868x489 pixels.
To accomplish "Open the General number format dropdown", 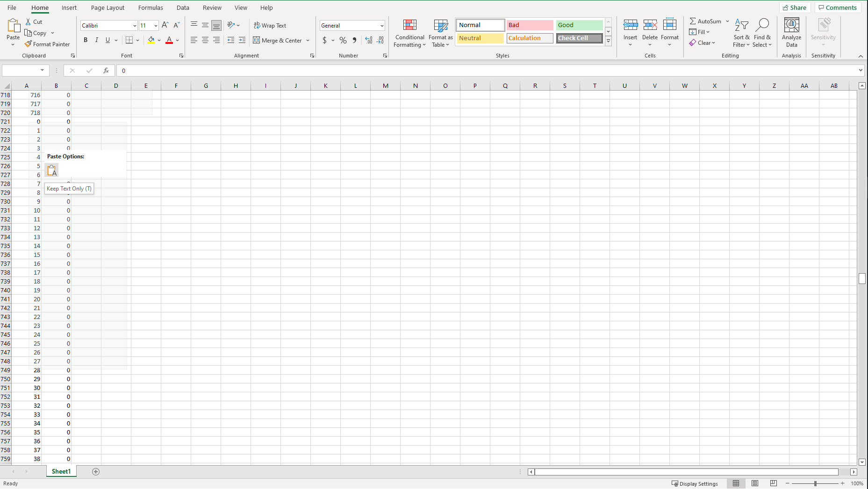I will pyautogui.click(x=382, y=26).
